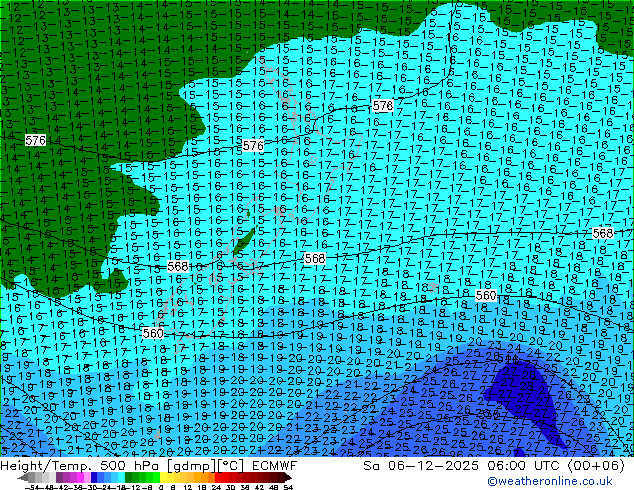Click the 560 contour label on the right
Screen dimensions: 634x490
(x=486, y=296)
